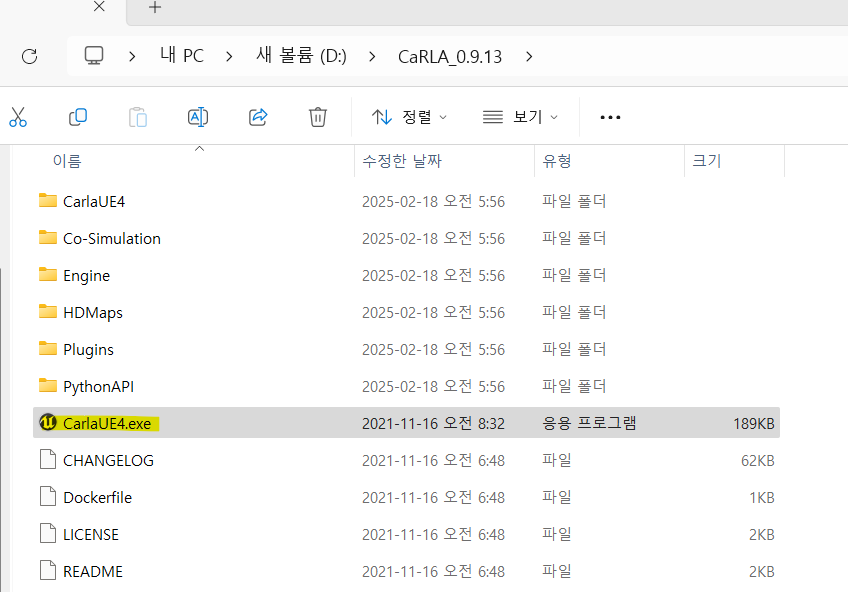
Task: Click the 189KB size of CarlaUE4.exe
Action: click(754, 424)
